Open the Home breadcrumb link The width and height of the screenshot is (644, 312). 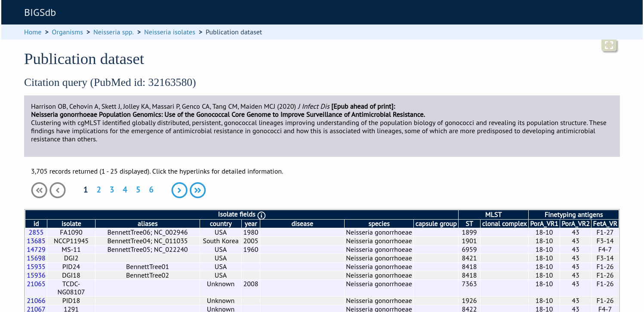[x=33, y=32]
